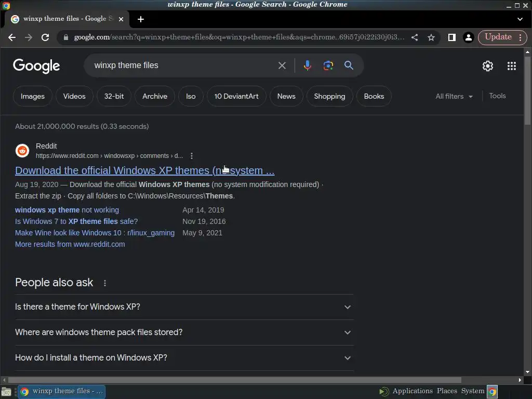Click the Update button in Chrome
Image resolution: width=532 pixels, height=399 pixels.
498,37
